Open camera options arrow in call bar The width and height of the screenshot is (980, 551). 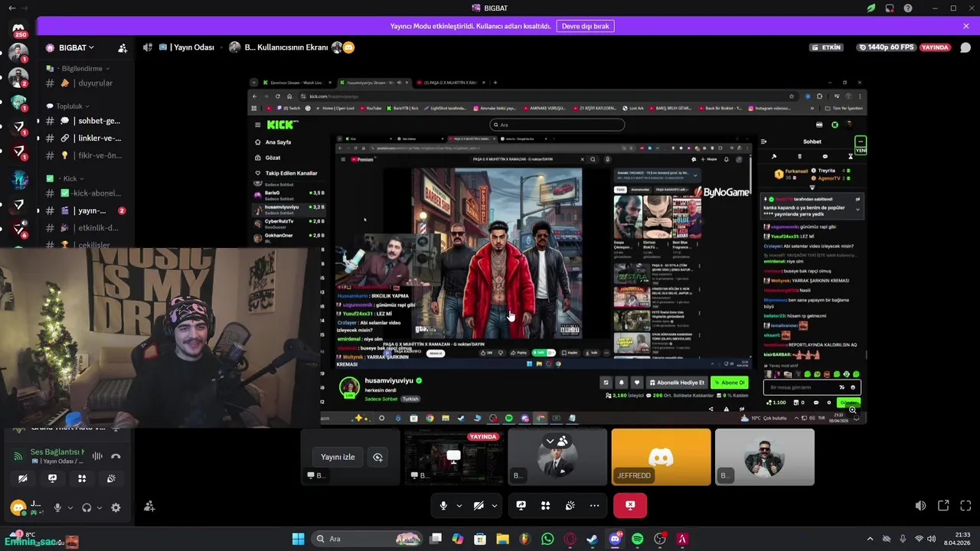[x=494, y=505]
